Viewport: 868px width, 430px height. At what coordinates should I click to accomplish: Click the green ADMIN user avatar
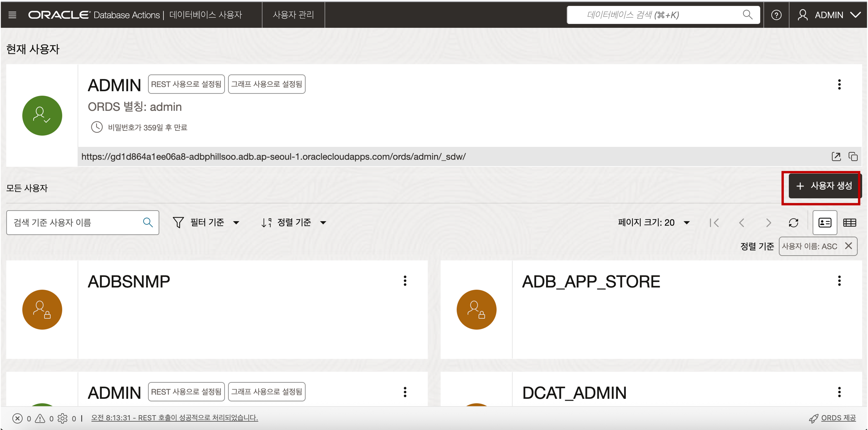point(42,116)
